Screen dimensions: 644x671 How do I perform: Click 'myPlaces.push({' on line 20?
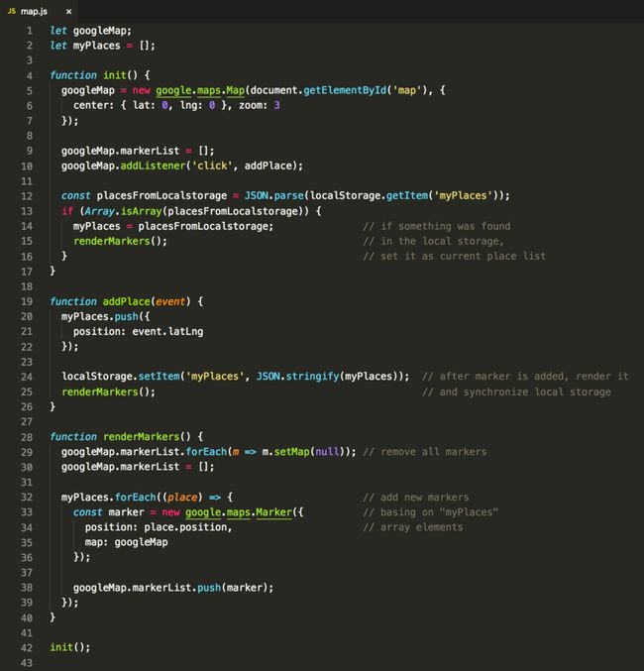pos(105,317)
